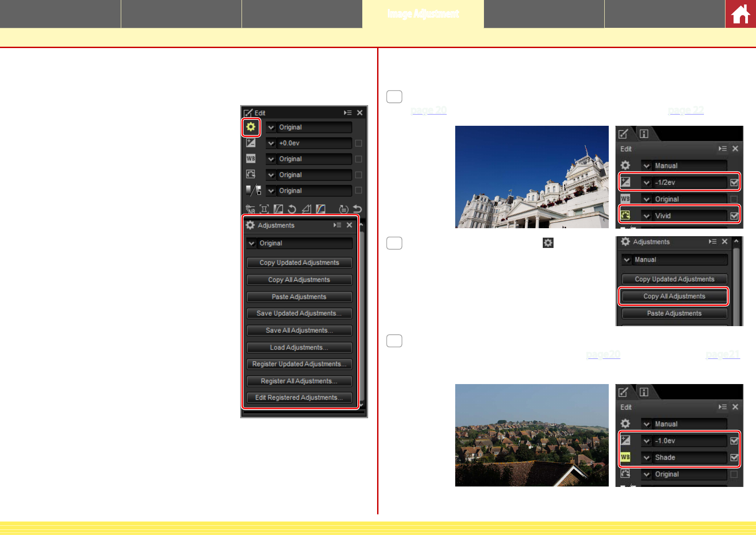Select the Info tab above the Shade panel
Viewport: 756px width, 535px height.
click(644, 392)
